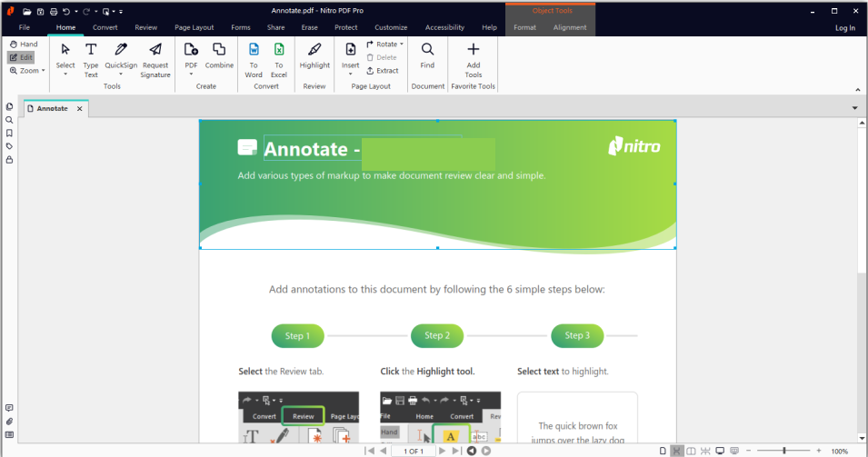Screen dimensions: 868x457
Task: Open the Erase ribbon tab
Action: [x=309, y=27]
